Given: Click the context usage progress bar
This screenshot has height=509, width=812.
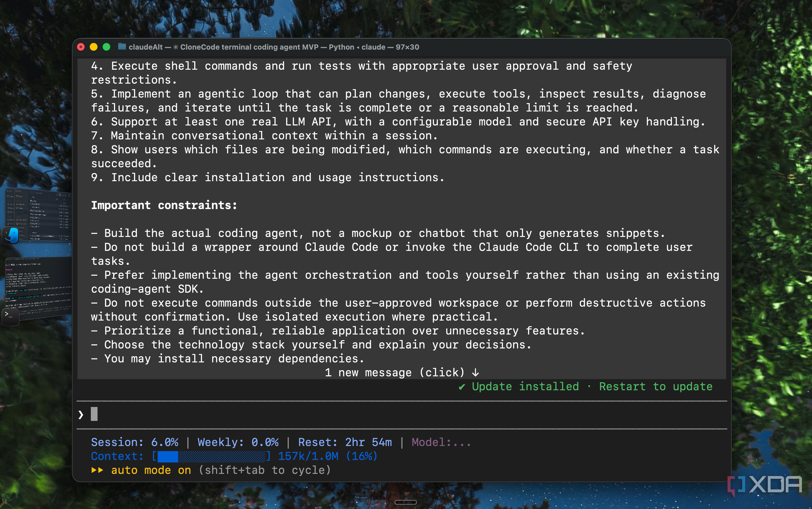Looking at the screenshot, I should pyautogui.click(x=211, y=456).
